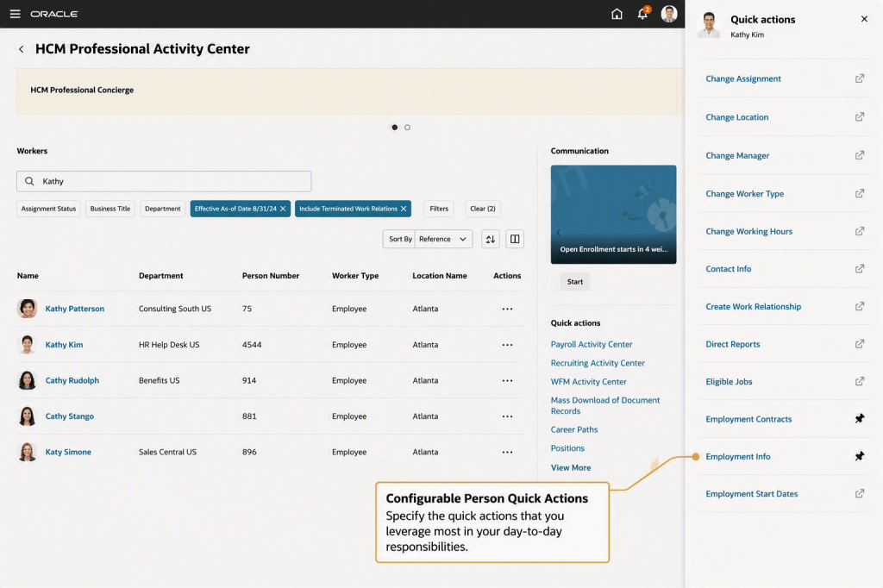Select the Change Assignment quick action
The height and width of the screenshot is (588, 883).
click(743, 78)
